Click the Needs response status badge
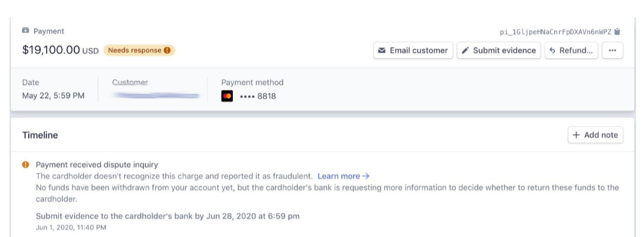 coord(139,51)
